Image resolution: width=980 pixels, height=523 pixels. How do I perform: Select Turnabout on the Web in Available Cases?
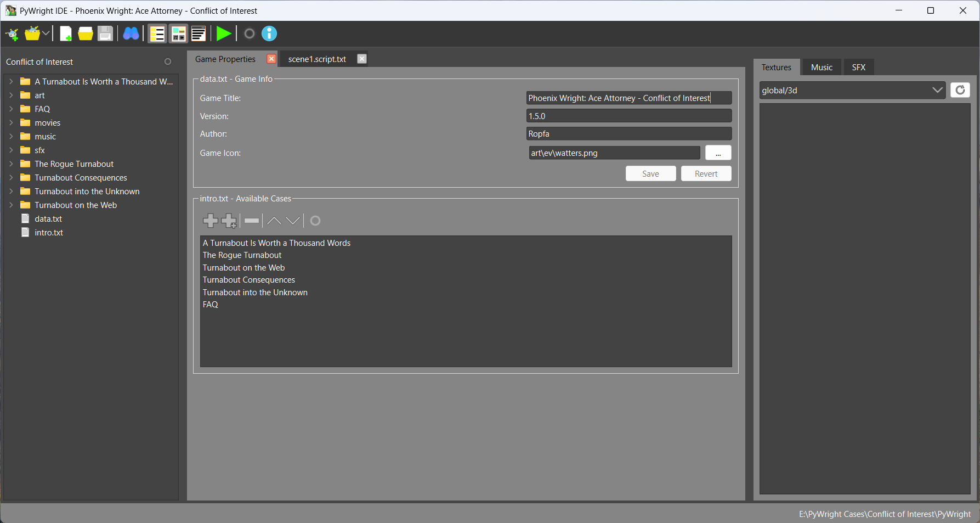(244, 268)
